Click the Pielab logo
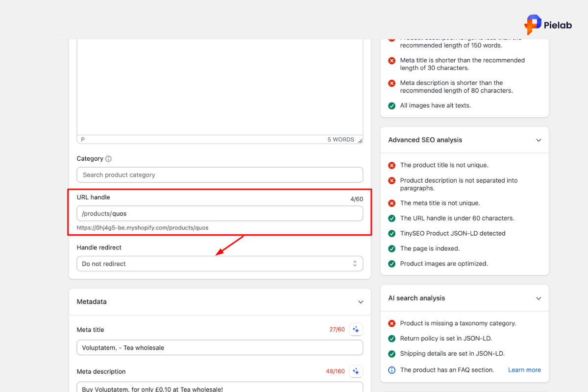The width and height of the screenshot is (588, 392). [548, 24]
